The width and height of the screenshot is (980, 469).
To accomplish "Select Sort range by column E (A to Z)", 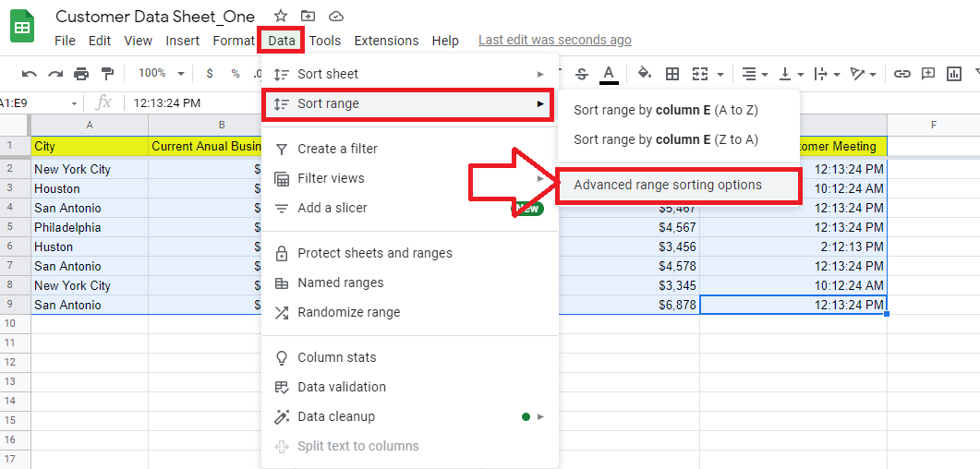I will tap(665, 110).
